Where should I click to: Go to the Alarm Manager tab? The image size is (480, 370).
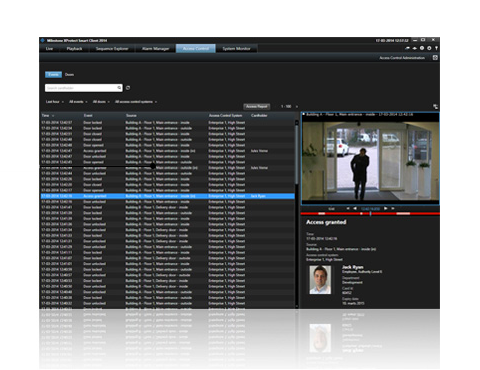(155, 49)
